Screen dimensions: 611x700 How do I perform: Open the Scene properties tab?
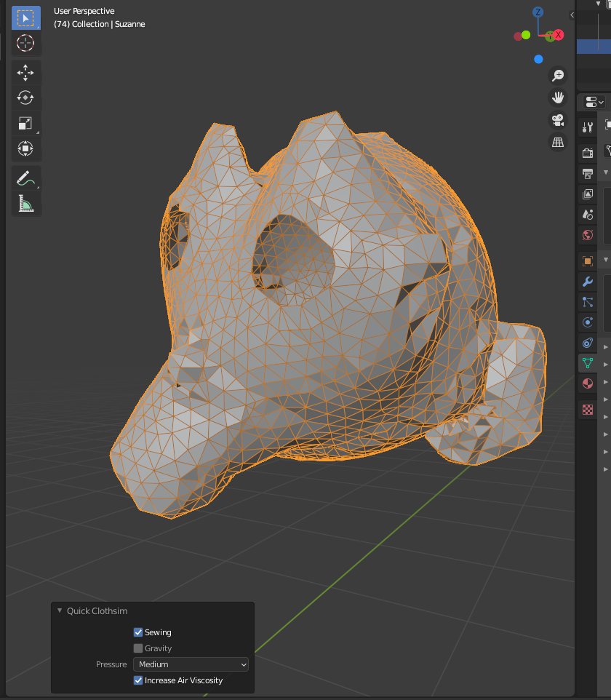[588, 215]
